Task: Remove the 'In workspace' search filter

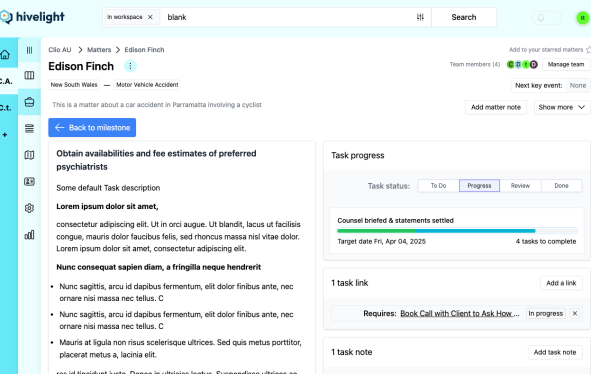Action: pos(150,17)
